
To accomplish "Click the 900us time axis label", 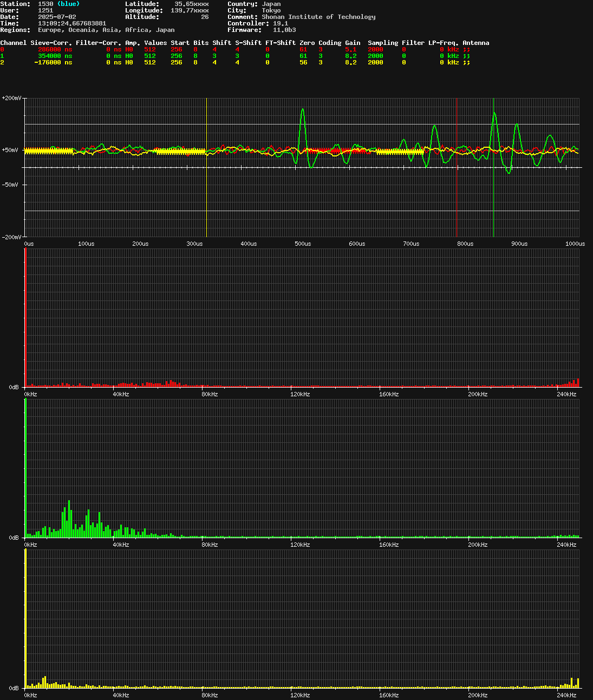I will (x=519, y=244).
